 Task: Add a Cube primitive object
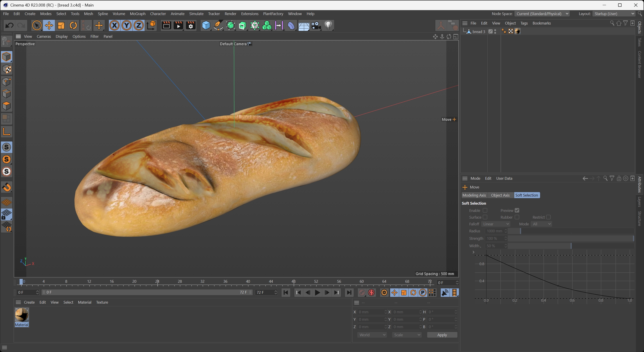pyautogui.click(x=206, y=25)
